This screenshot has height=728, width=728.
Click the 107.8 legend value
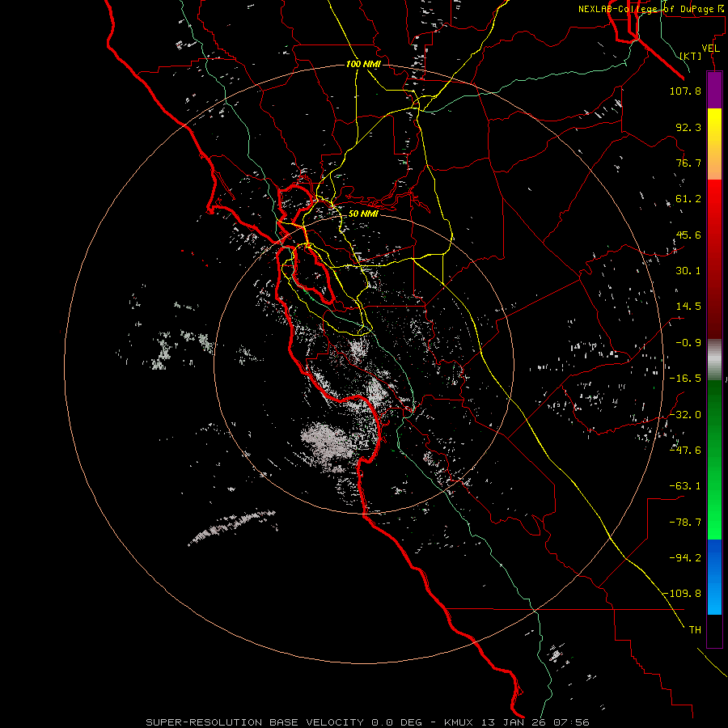coord(685,91)
